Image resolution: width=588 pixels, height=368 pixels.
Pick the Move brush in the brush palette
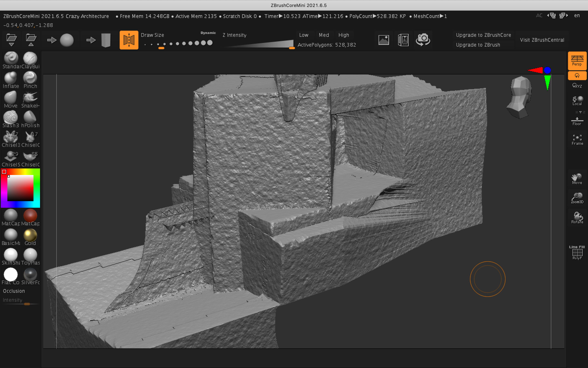(x=11, y=100)
